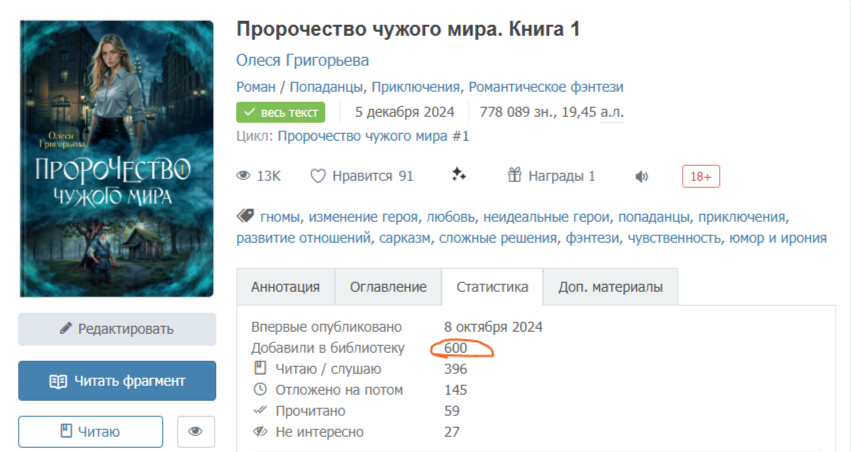
Task: Open the изменение героя tag
Action: coord(363,217)
